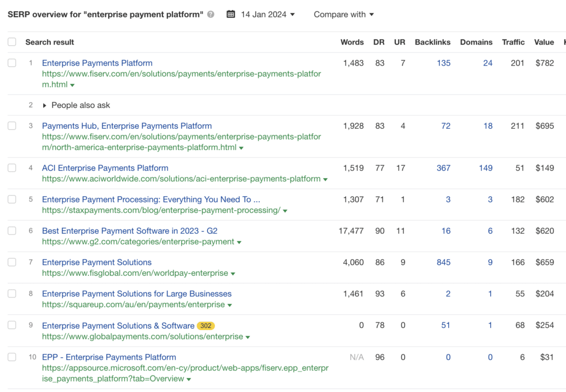Click the calendar icon next to 14 Jan 2024
The height and width of the screenshot is (392, 566).
230,14
